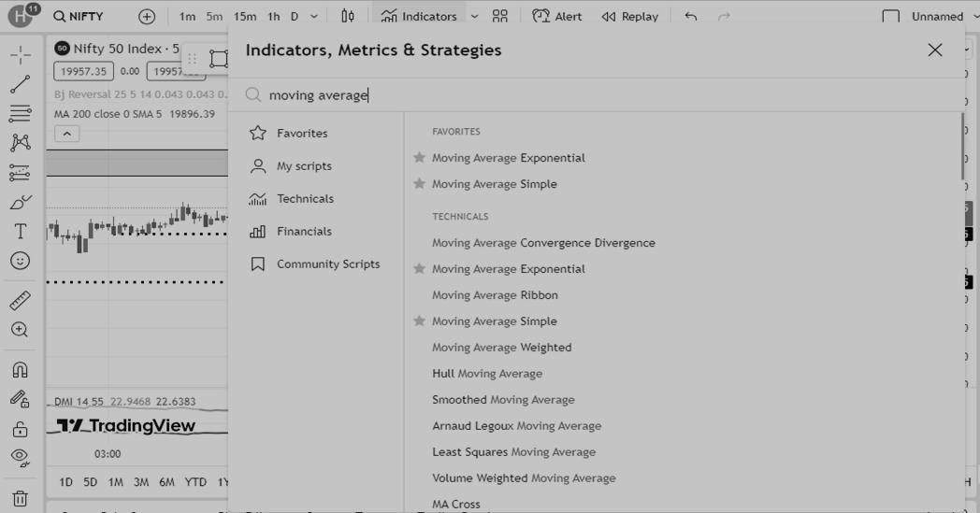
Task: Open the Financials category
Action: click(x=316, y=231)
